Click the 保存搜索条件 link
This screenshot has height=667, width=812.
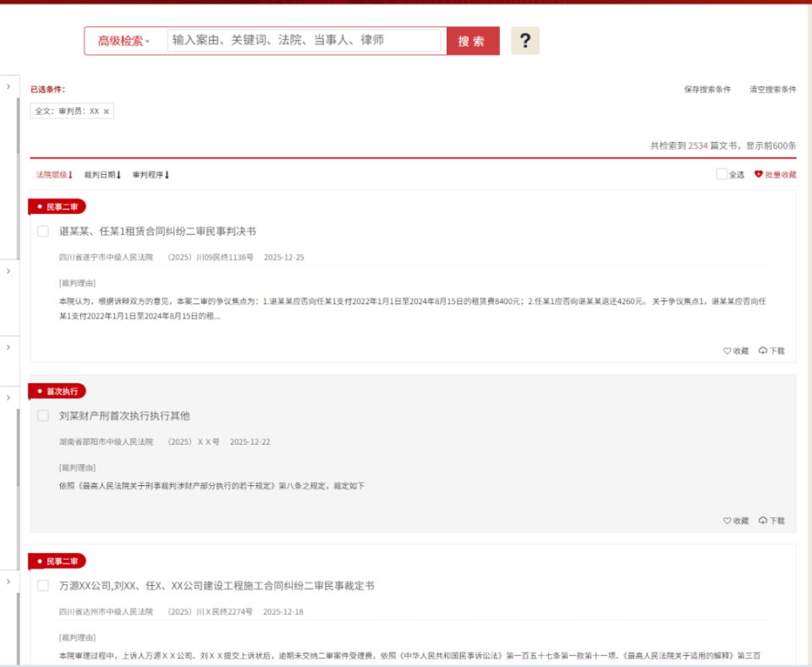pyautogui.click(x=707, y=89)
